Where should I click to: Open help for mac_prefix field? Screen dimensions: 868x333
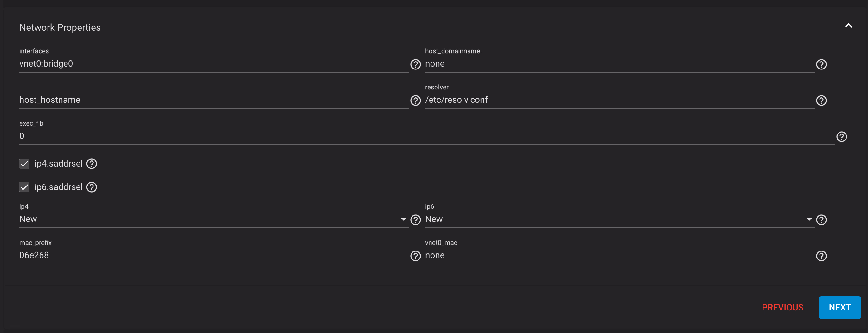[415, 256]
